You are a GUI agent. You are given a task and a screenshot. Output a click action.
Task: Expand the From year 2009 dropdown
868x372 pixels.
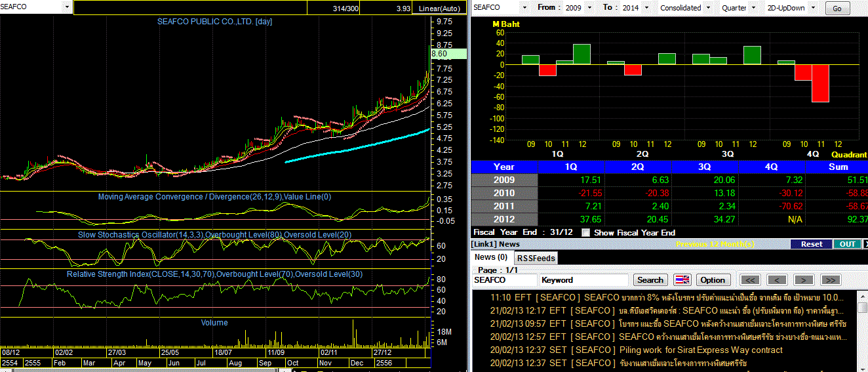click(x=589, y=8)
